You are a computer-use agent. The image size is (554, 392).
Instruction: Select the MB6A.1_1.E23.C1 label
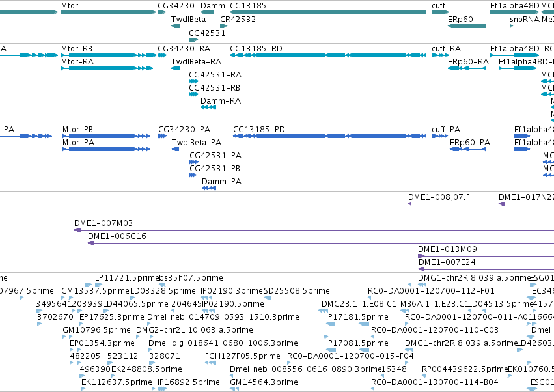click(434, 304)
